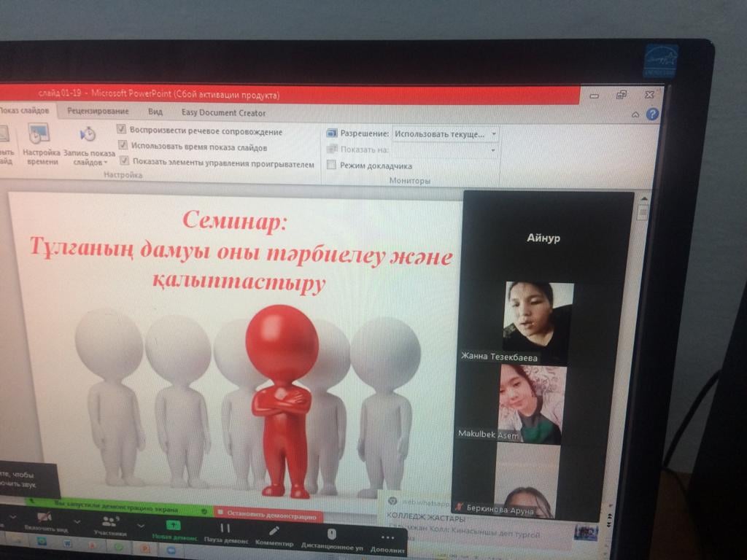Expand the Разрешение resolution dropdown
This screenshot has height=560, width=747.
[x=494, y=134]
